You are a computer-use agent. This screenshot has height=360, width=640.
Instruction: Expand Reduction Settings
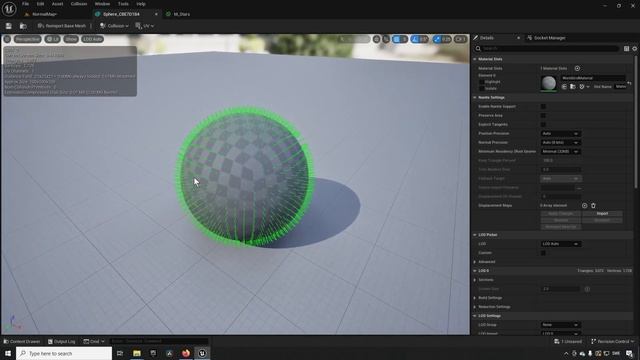tap(475, 307)
